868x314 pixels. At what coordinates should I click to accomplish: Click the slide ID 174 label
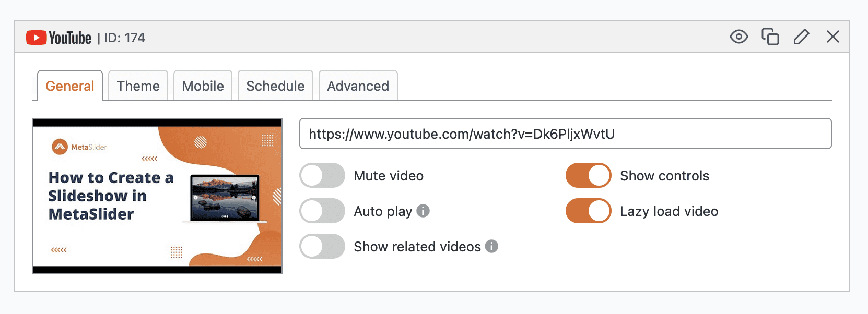coord(124,38)
